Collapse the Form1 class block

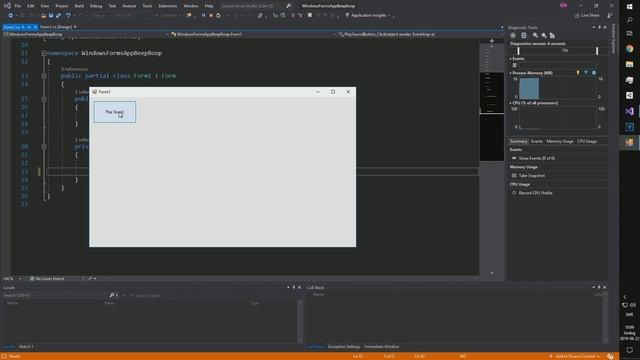point(44,76)
